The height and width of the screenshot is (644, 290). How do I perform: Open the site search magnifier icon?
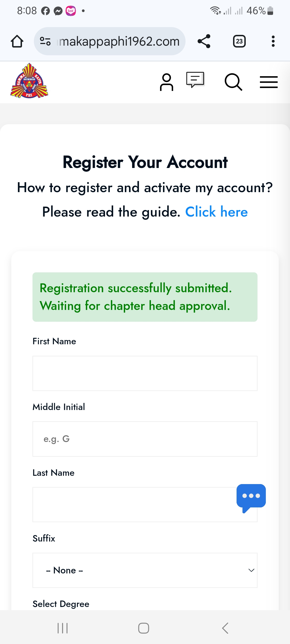(x=233, y=82)
